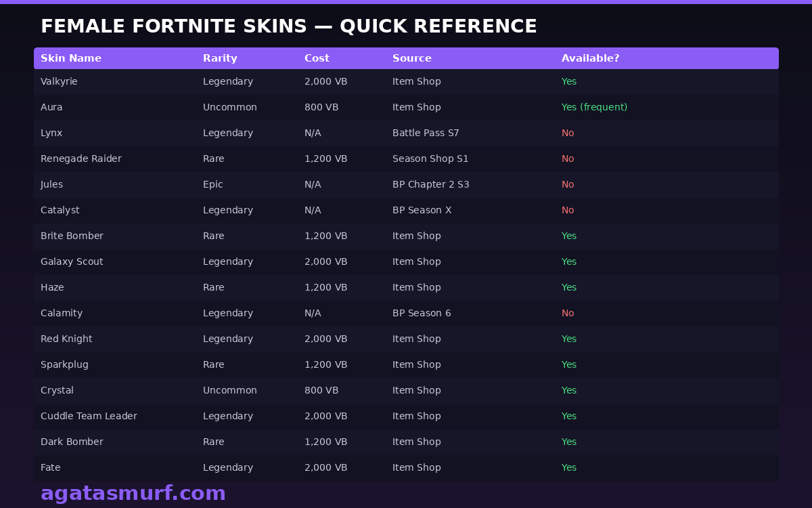Image resolution: width=812 pixels, height=508 pixels.
Task: Select the Aura skin name
Action: 51,107
